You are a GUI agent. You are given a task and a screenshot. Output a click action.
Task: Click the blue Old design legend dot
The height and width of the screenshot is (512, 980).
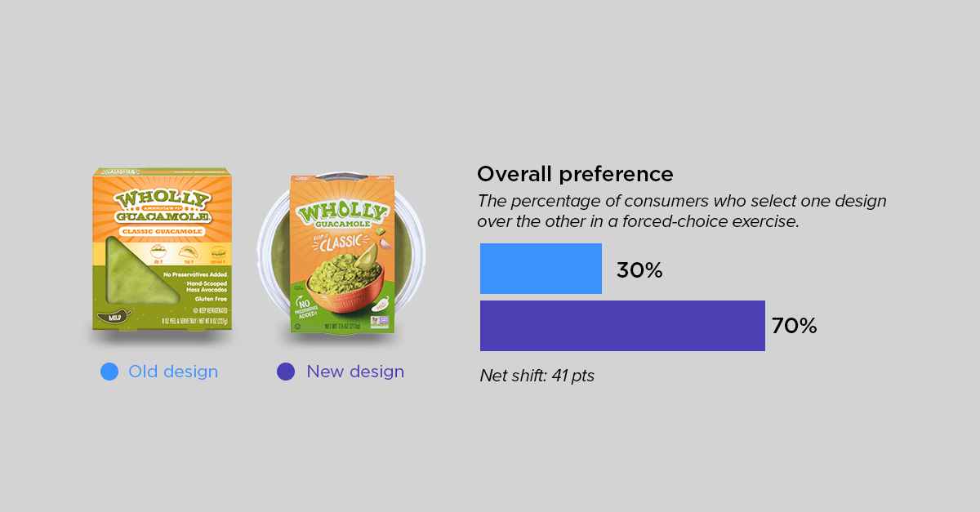coord(109,372)
